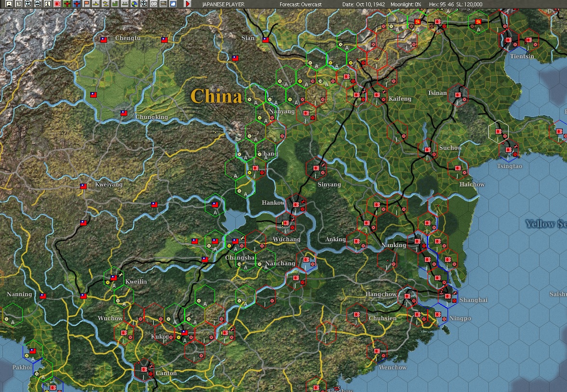
Task: Click the globe icon in toolbar
Action: (x=134, y=4)
